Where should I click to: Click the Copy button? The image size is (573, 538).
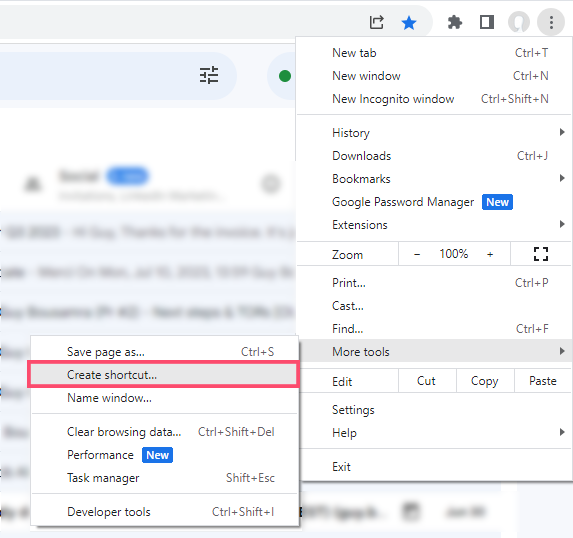tap(485, 381)
